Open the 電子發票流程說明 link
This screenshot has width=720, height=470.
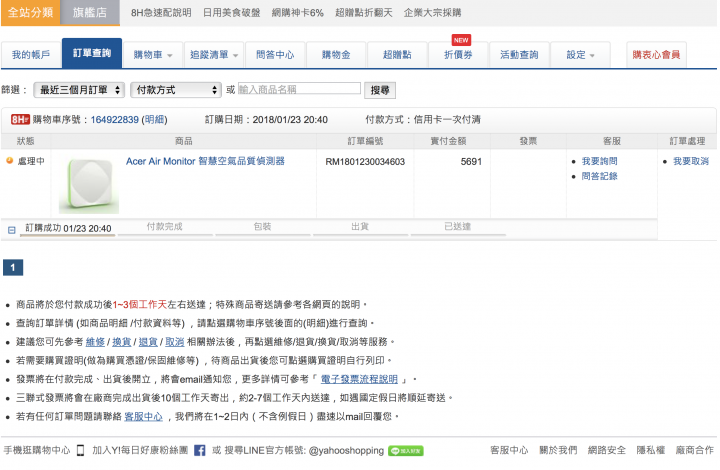click(x=359, y=379)
